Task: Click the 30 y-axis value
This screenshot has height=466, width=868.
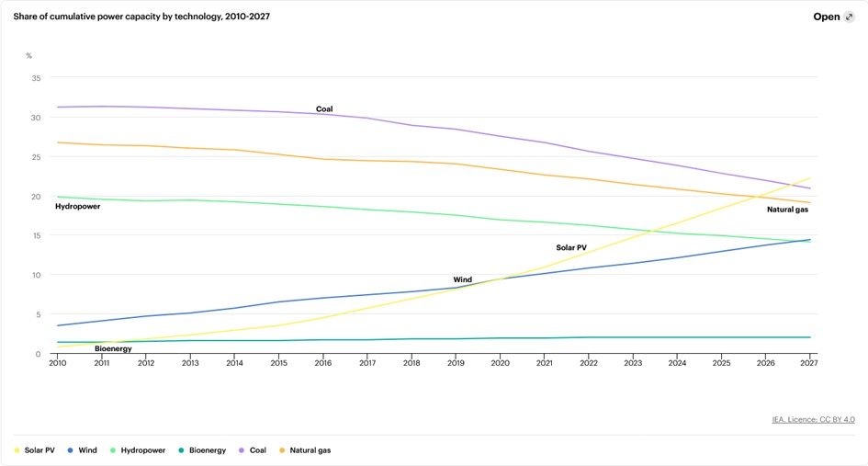Action: click(x=36, y=118)
